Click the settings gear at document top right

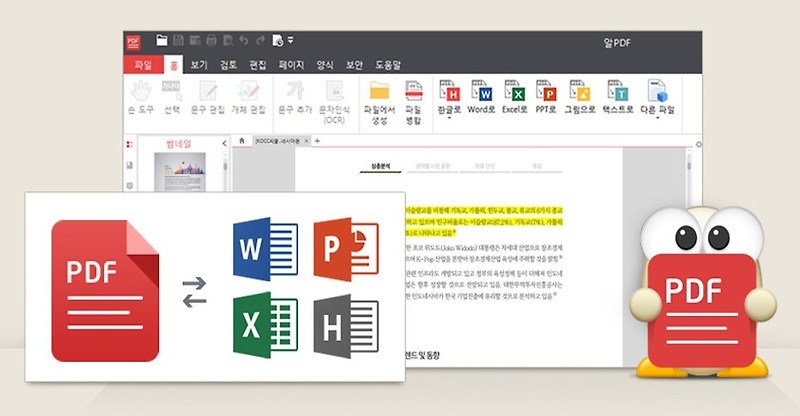coord(698,144)
